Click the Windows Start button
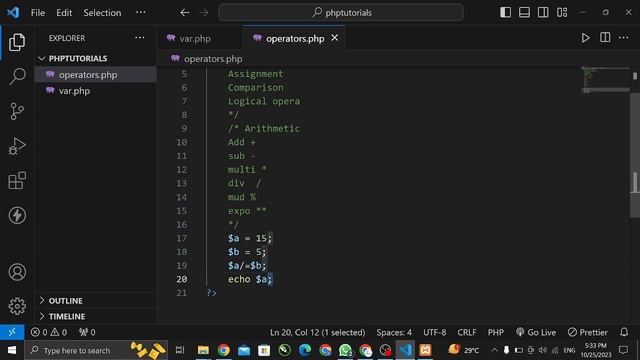This screenshot has width=640, height=360. [x=12, y=350]
